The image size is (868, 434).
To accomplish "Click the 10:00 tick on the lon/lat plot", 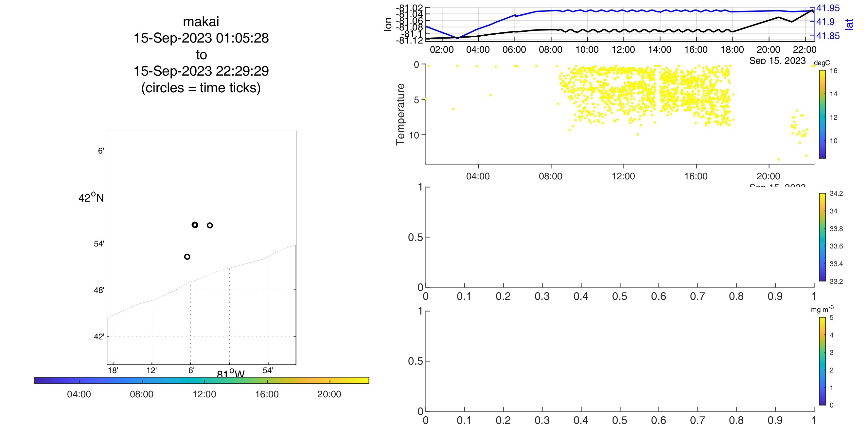I will (587, 49).
